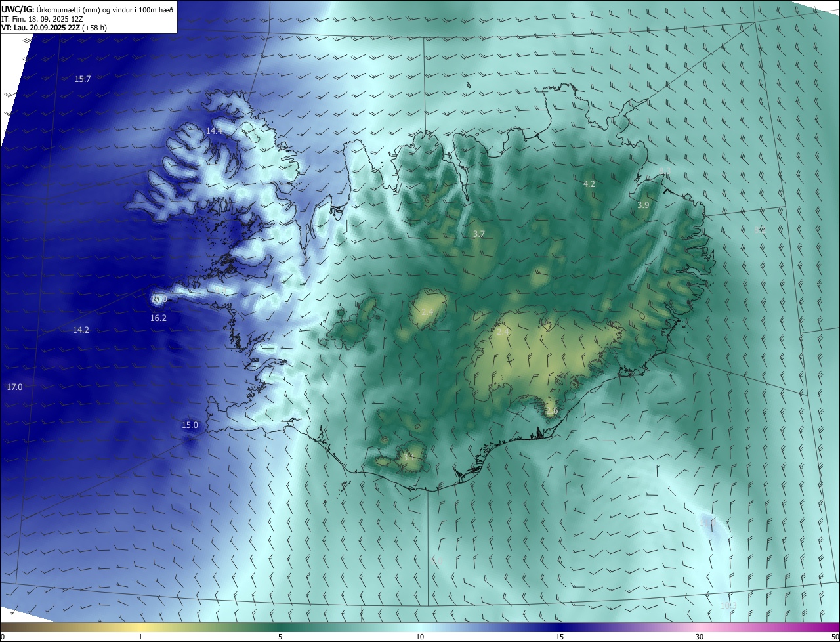
Task: Click the 3.9 value label
Action: pos(643,205)
